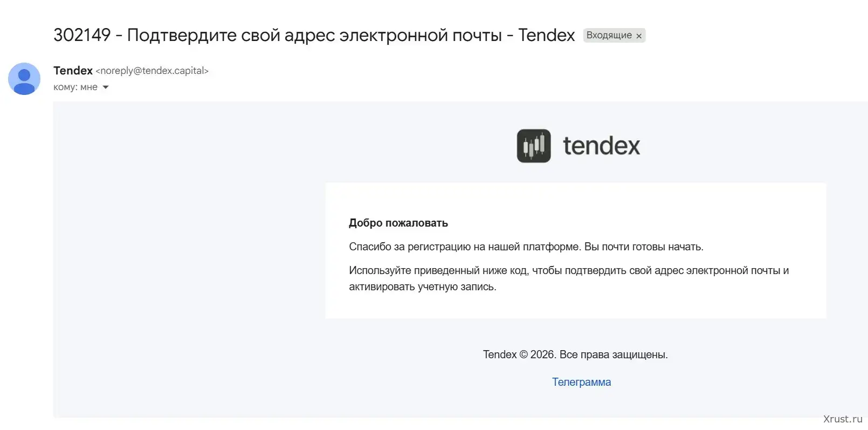Viewport: 868px width, 430px height.
Task: Click Все права защищены in the footer
Action: (614, 354)
